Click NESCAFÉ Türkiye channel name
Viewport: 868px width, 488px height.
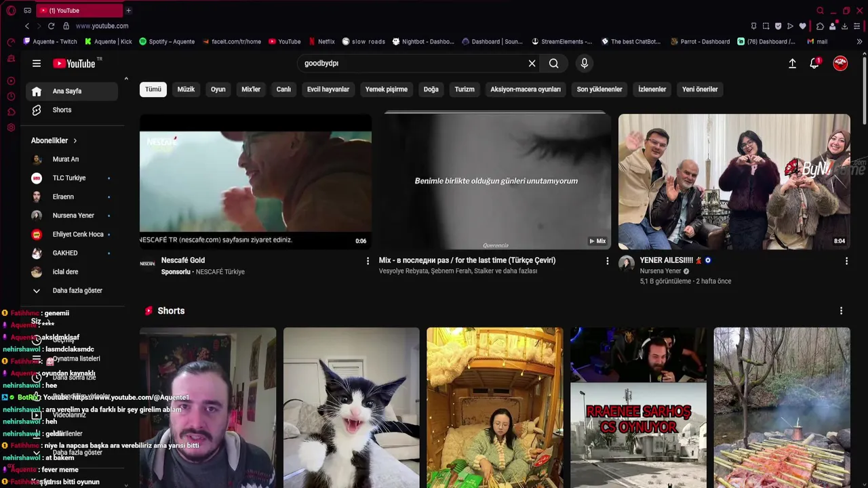[x=220, y=272]
